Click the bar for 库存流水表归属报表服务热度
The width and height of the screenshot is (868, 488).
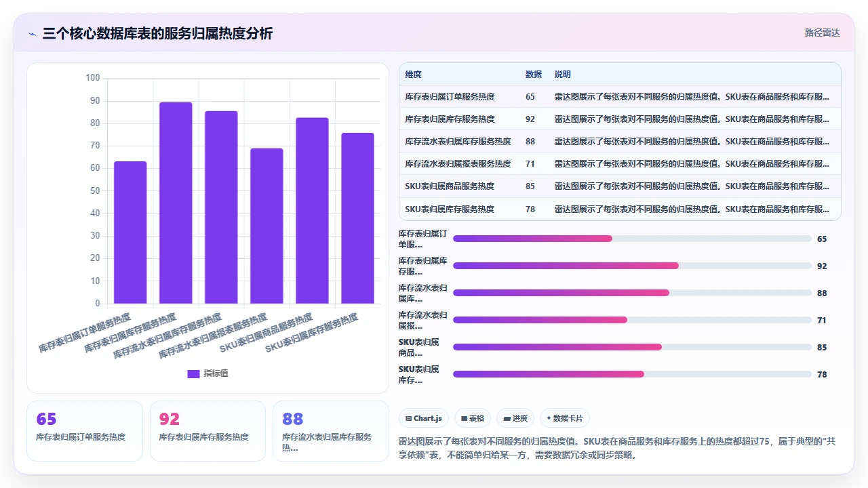[267, 226]
